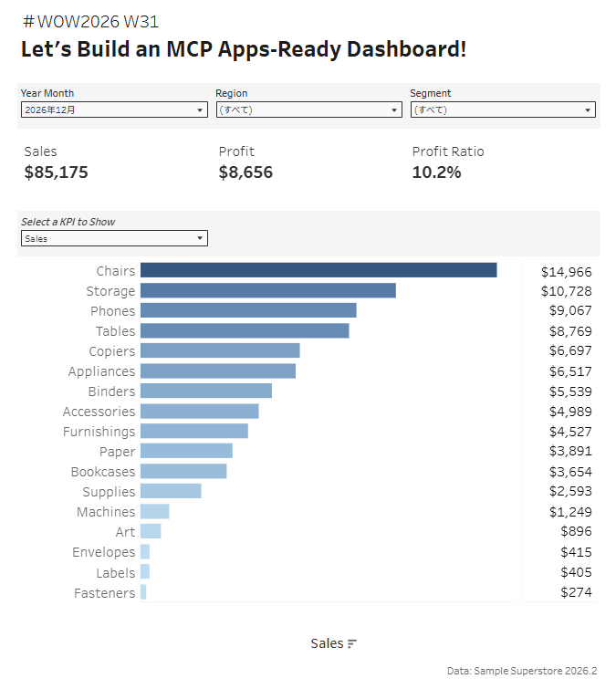Click the Accessories bar
616x689 pixels.
pos(200,412)
